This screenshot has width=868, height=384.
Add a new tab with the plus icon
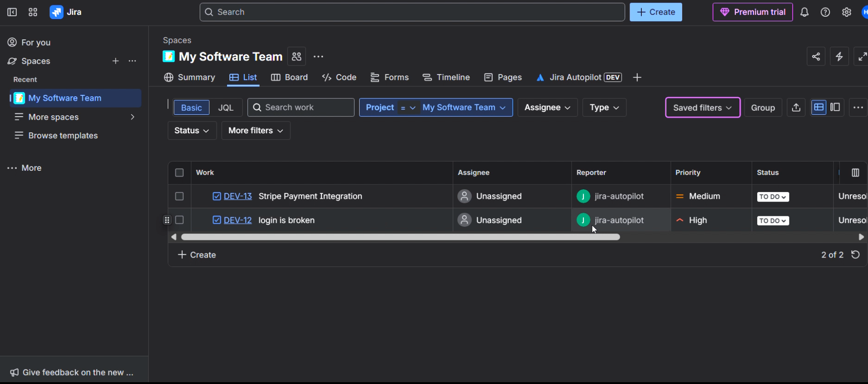(637, 78)
